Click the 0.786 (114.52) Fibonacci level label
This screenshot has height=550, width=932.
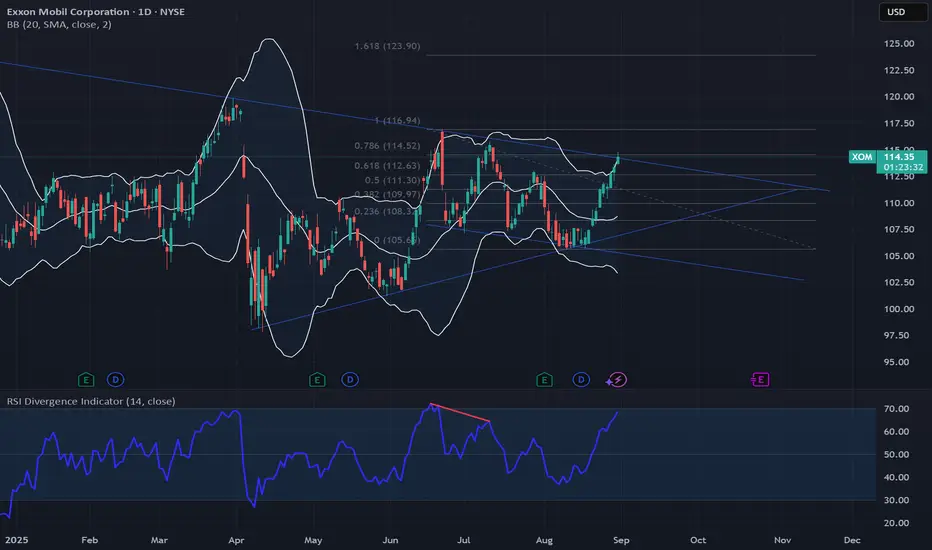(x=387, y=146)
